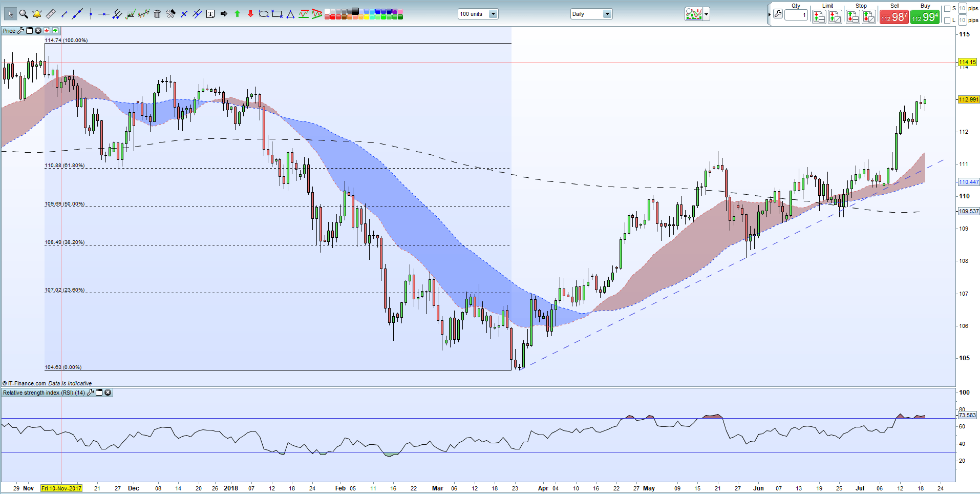Click the second Stop order button
The height and width of the screenshot is (494, 980).
point(869,17)
